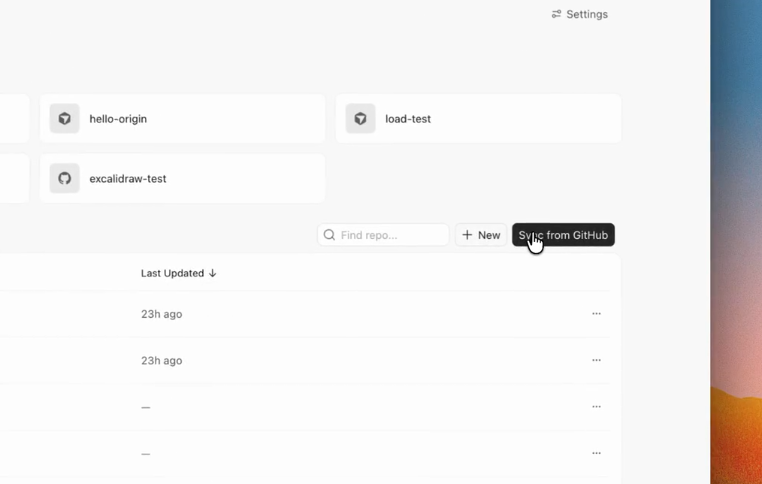Open ellipsis menu on third table row

[596, 407]
